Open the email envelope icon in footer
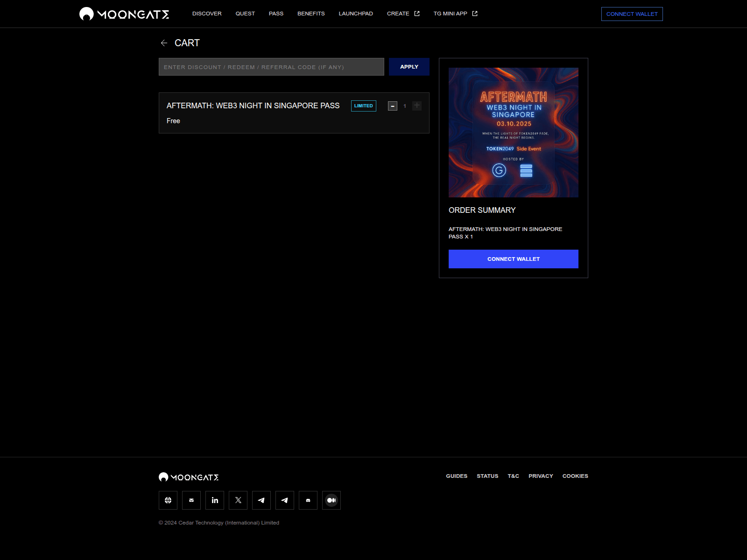 pyautogui.click(x=191, y=500)
